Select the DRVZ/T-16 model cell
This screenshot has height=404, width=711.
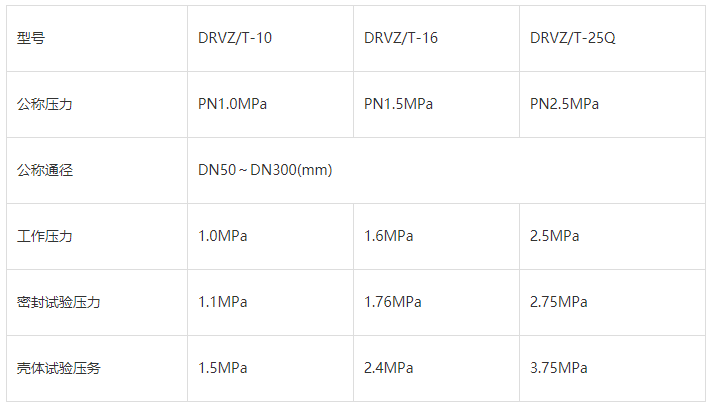click(401, 39)
